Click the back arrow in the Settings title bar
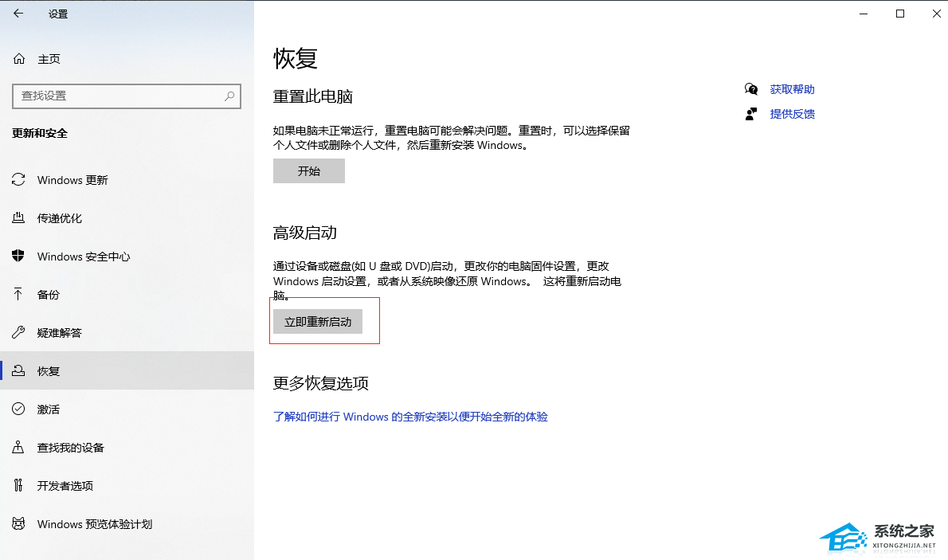The image size is (948, 560). [18, 14]
